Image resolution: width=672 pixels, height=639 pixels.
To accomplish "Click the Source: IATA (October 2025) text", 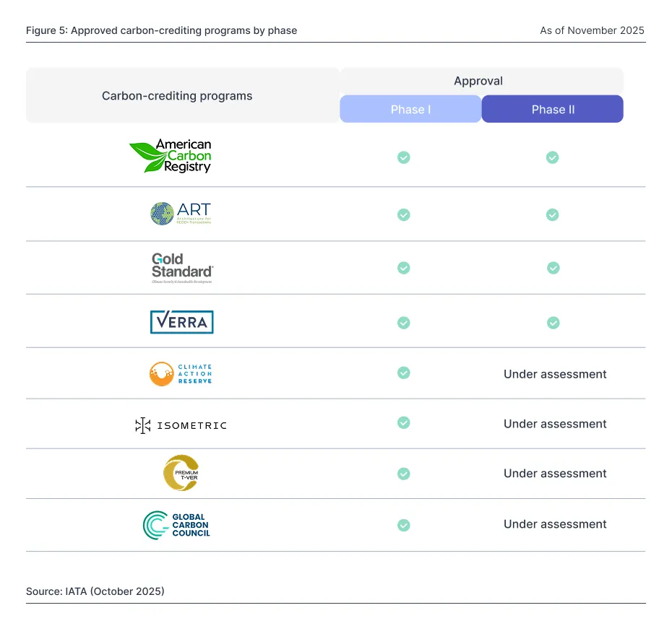I will click(x=95, y=591).
